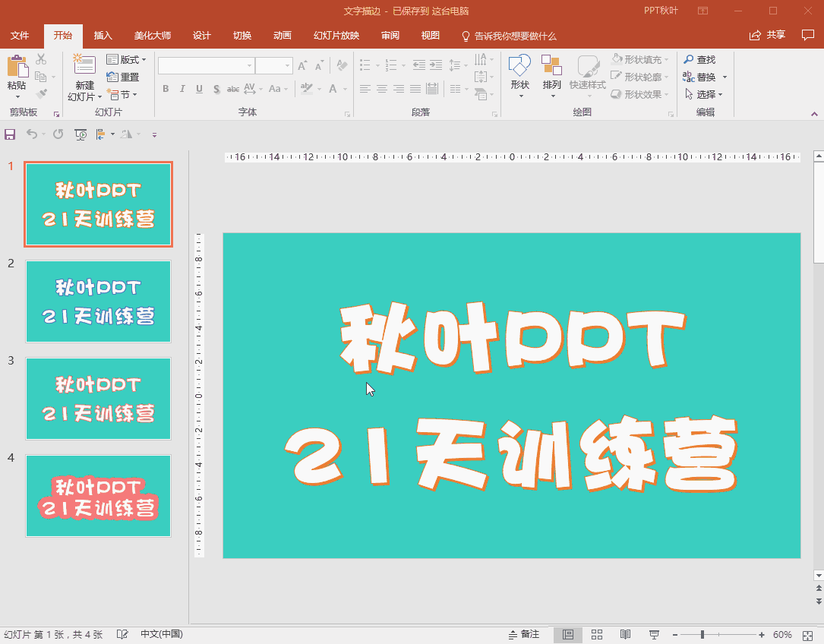Click the New Slide (新建幻灯片) icon
Screen dimensions: 824x644
pos(84,65)
